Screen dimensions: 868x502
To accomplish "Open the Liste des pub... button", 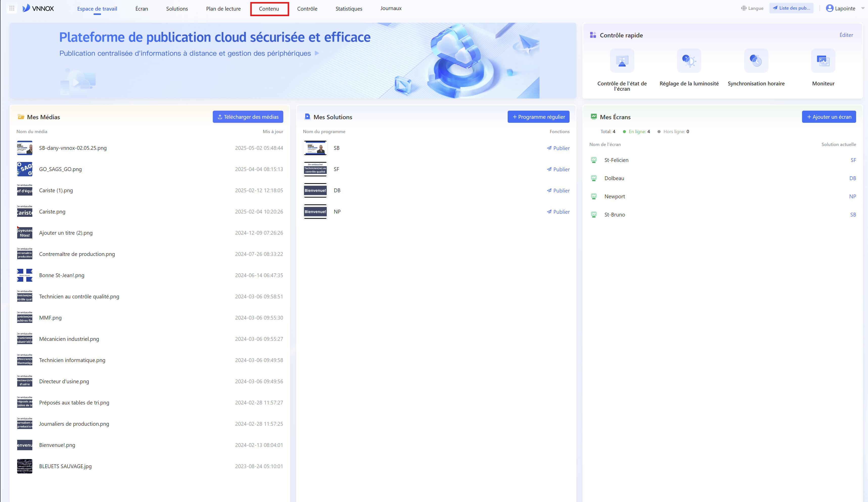I will coord(791,8).
